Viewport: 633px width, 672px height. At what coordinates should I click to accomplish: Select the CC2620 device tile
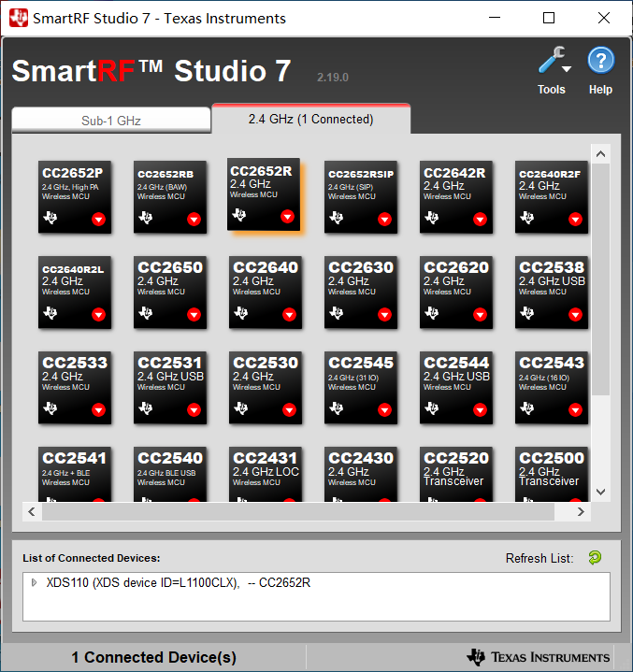pos(456,293)
